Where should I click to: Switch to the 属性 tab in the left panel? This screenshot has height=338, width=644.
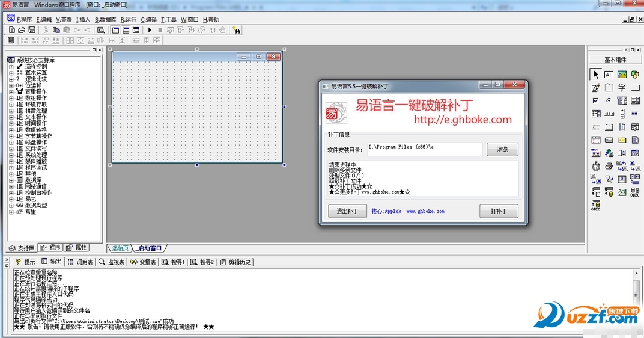coord(77,248)
